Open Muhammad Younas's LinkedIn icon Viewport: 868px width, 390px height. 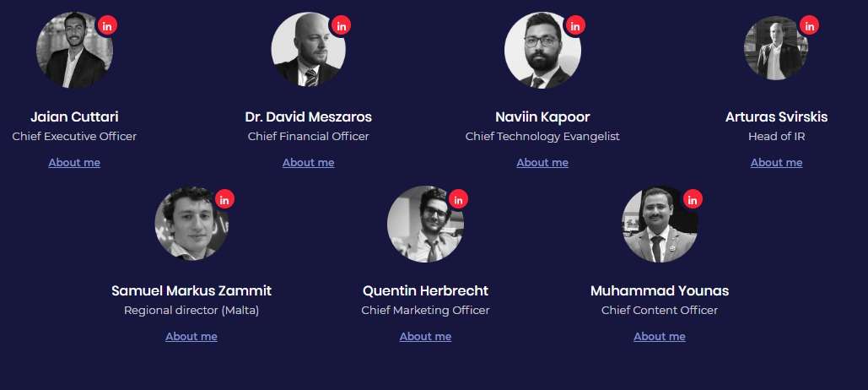pos(693,199)
